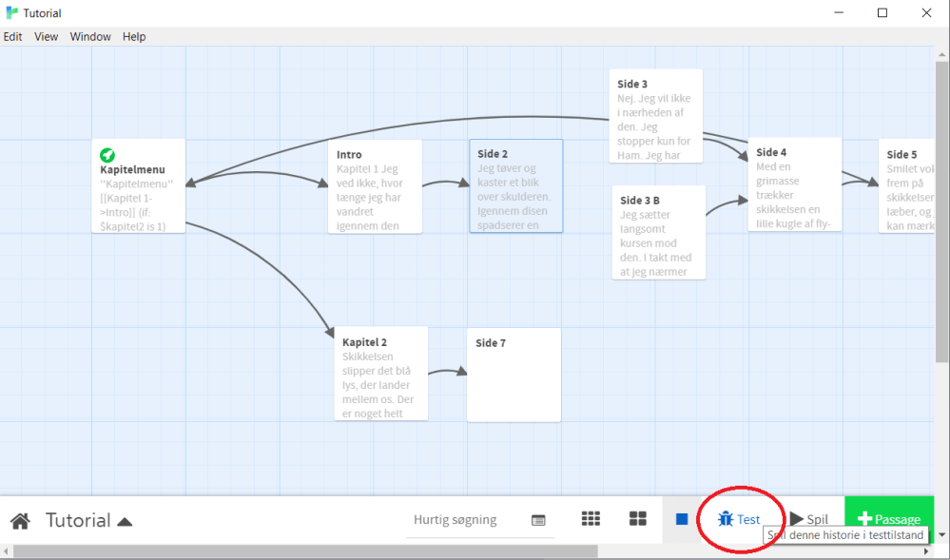This screenshot has height=560, width=950.
Task: Add a new passage with +Passage
Action: 888,519
